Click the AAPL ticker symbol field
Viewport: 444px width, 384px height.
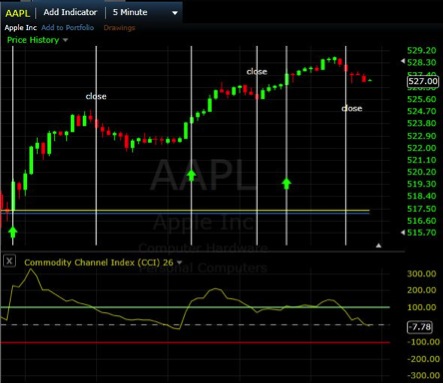pyautogui.click(x=17, y=13)
